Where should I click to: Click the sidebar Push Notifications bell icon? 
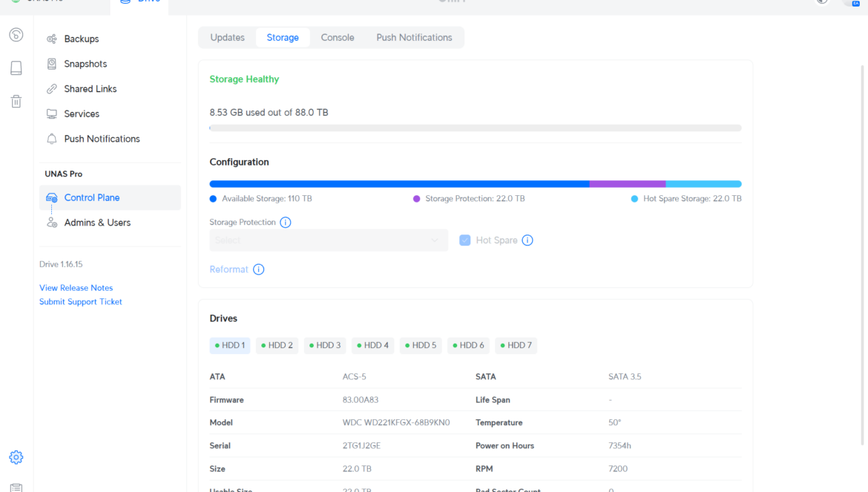(51, 139)
